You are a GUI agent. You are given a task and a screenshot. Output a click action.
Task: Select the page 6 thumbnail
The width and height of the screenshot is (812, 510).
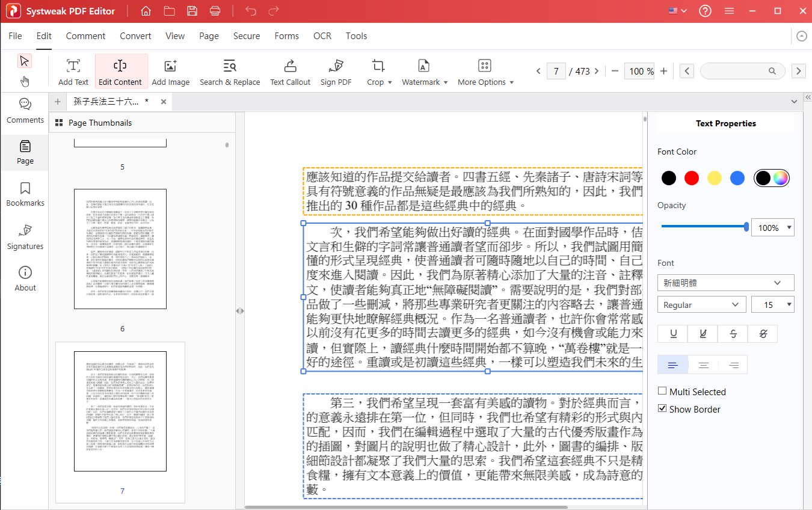(x=120, y=249)
